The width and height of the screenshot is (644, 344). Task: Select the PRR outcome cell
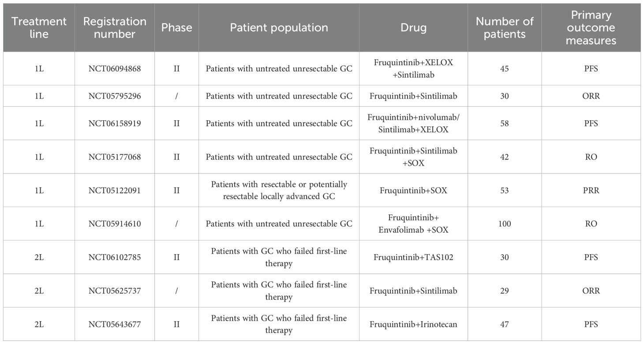pyautogui.click(x=591, y=190)
